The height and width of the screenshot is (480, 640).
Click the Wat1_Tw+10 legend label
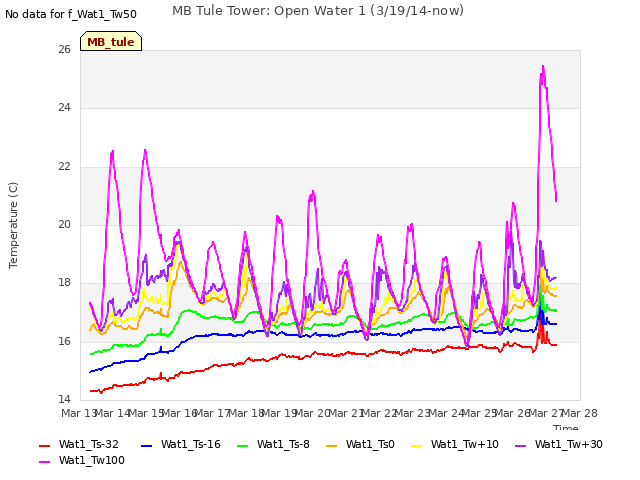464,444
